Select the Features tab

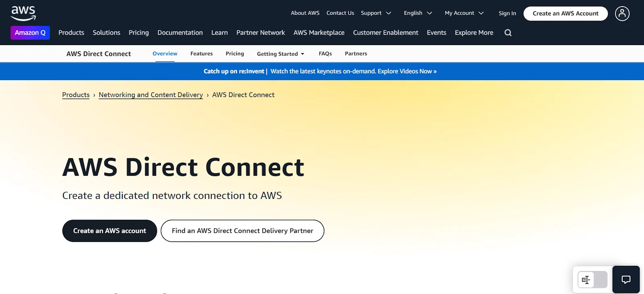coord(202,54)
